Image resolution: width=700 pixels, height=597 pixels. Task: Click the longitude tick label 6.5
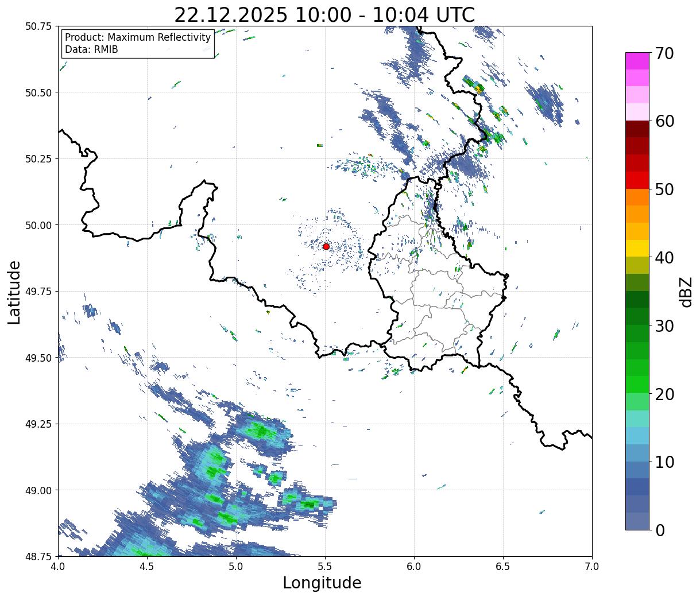point(503,567)
